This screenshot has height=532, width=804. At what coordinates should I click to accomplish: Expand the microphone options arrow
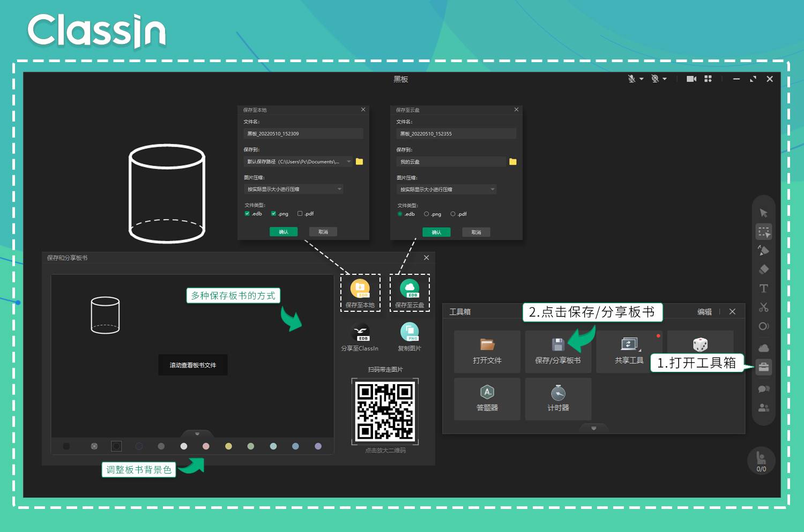641,79
